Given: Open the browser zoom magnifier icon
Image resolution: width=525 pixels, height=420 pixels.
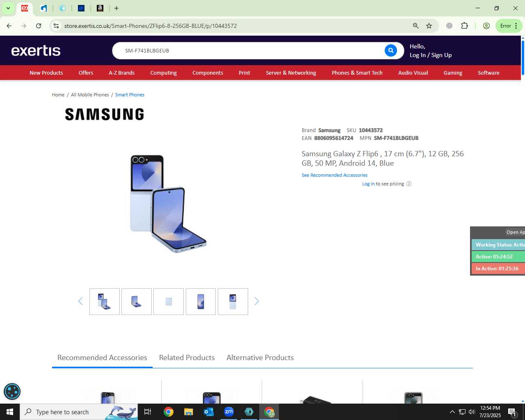Looking at the screenshot, I should click(416, 26).
